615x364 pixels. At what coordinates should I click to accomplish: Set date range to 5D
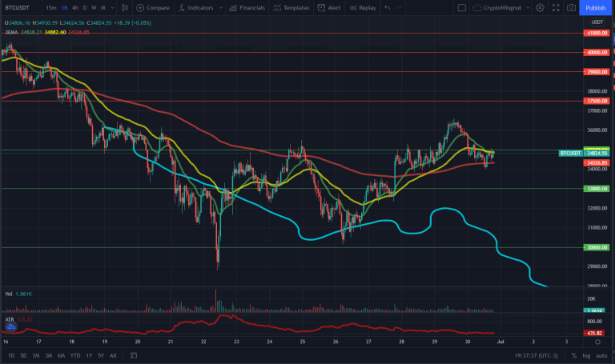pyautogui.click(x=23, y=355)
